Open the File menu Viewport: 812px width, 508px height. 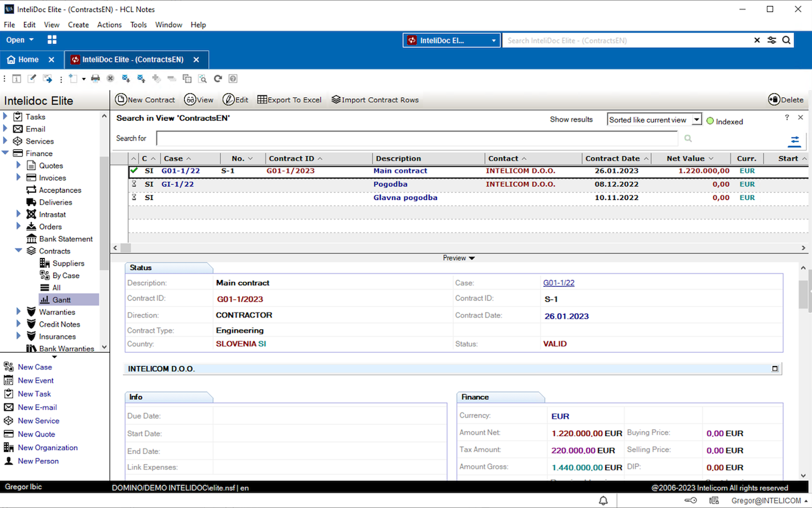tap(9, 25)
